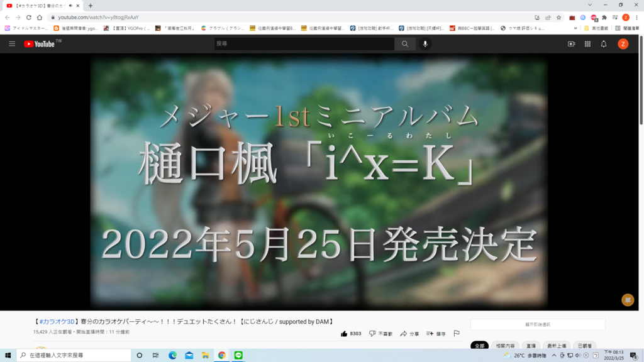644x362 pixels.
Task: Click the #カラオケ3D hashtag link
Action: (57, 322)
